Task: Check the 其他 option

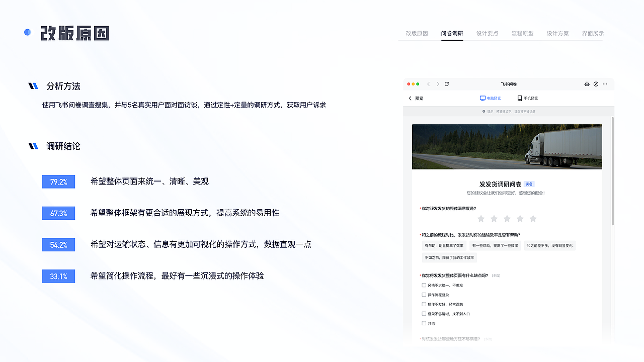Action: pyautogui.click(x=424, y=323)
